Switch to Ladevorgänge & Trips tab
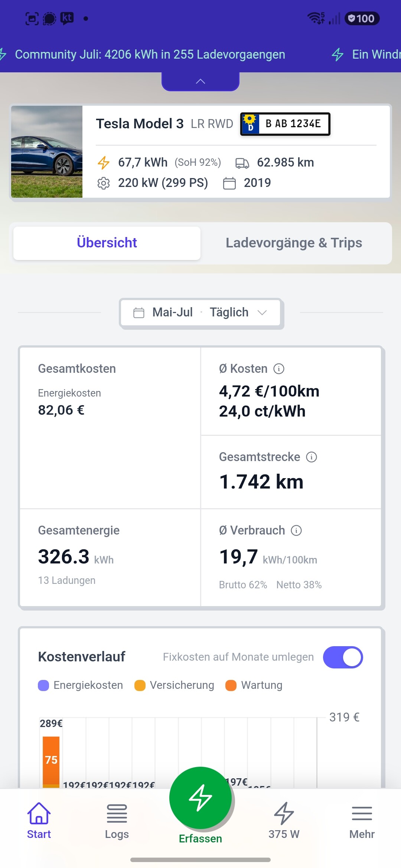 pos(294,243)
